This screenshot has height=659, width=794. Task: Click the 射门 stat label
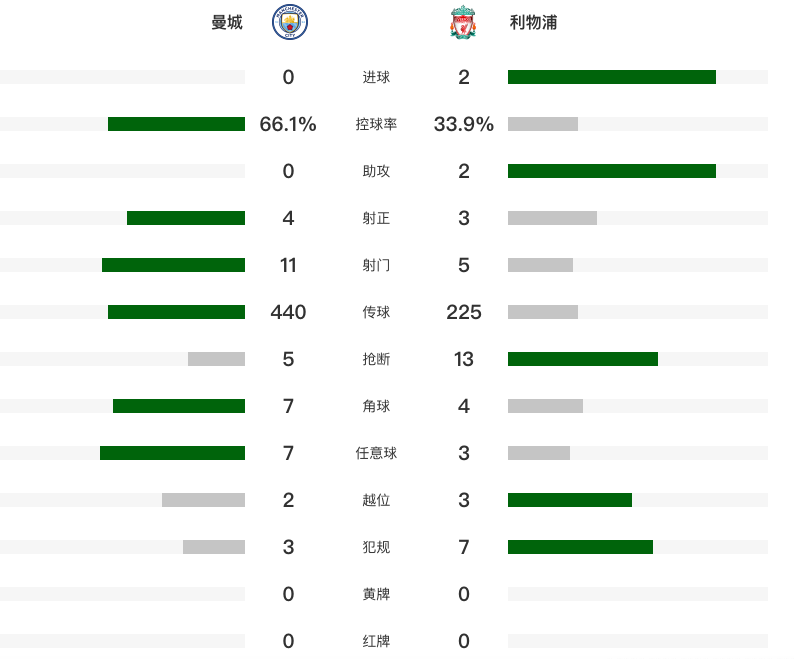[x=376, y=265]
